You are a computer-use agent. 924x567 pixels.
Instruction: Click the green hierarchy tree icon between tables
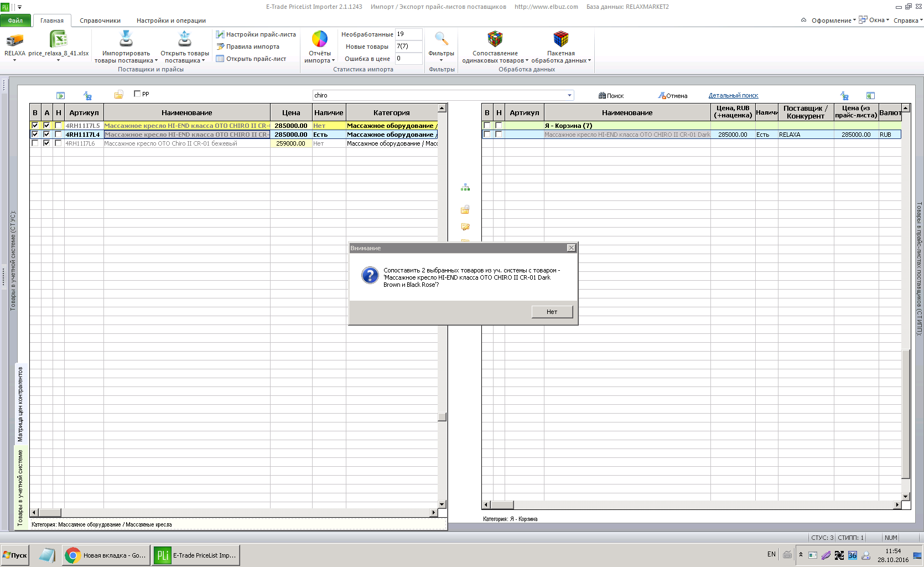coord(465,188)
